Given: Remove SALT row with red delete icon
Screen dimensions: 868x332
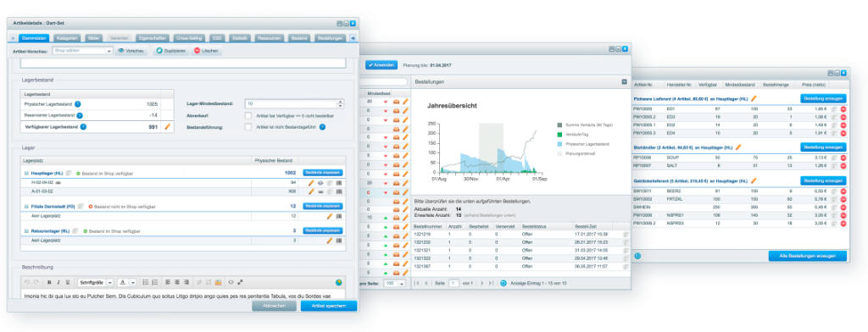Looking at the screenshot, I should [843, 165].
